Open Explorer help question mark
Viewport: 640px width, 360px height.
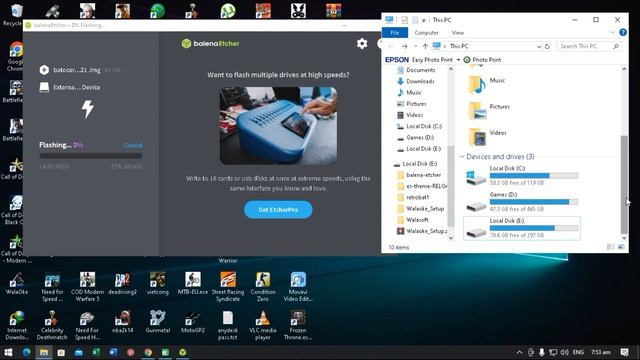point(623,32)
